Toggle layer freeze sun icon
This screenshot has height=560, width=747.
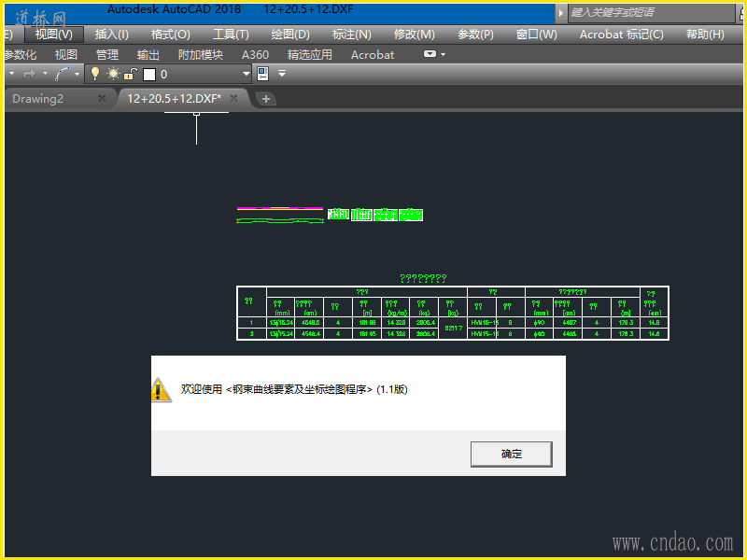(113, 74)
